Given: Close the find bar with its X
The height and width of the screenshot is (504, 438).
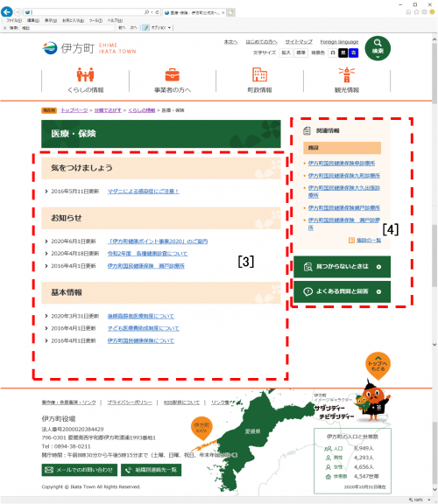Looking at the screenshot, I should [5, 28].
